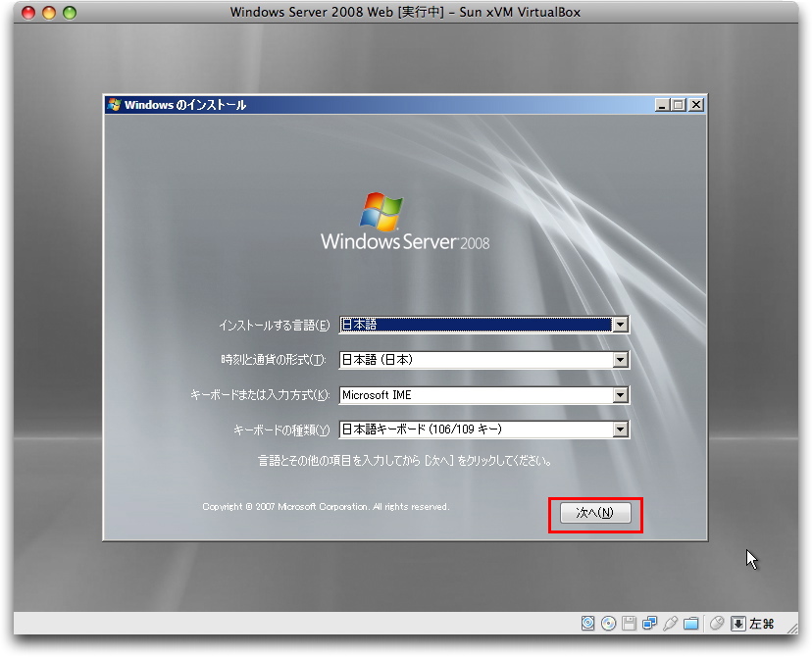Click the mouse integration status icon
The image size is (812, 657).
[x=717, y=623]
